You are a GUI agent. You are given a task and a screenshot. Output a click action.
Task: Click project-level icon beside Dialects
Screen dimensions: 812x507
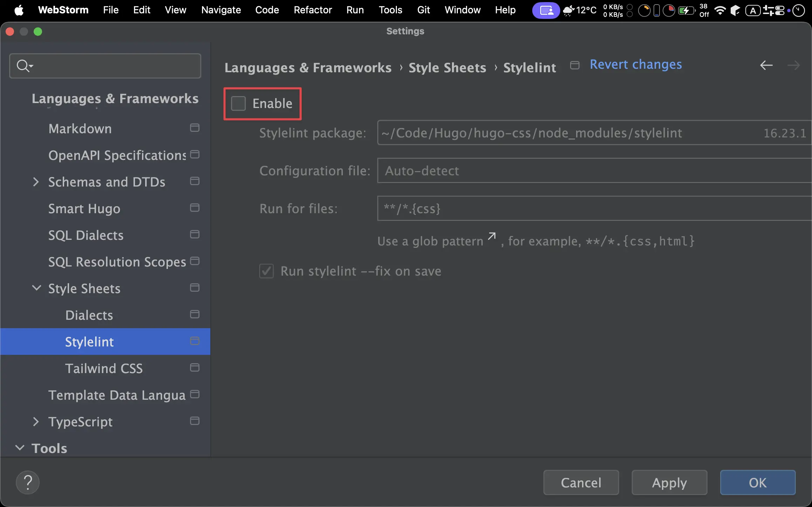pyautogui.click(x=195, y=315)
